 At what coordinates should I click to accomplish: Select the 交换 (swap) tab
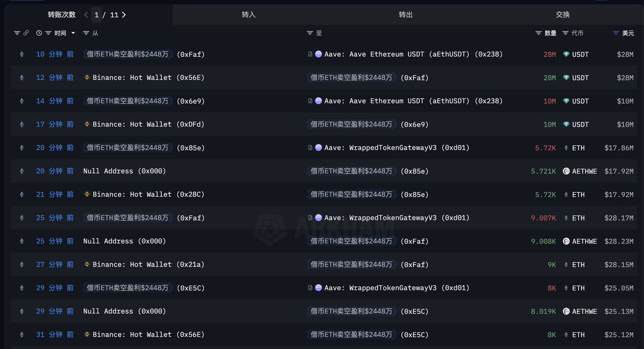coord(563,14)
